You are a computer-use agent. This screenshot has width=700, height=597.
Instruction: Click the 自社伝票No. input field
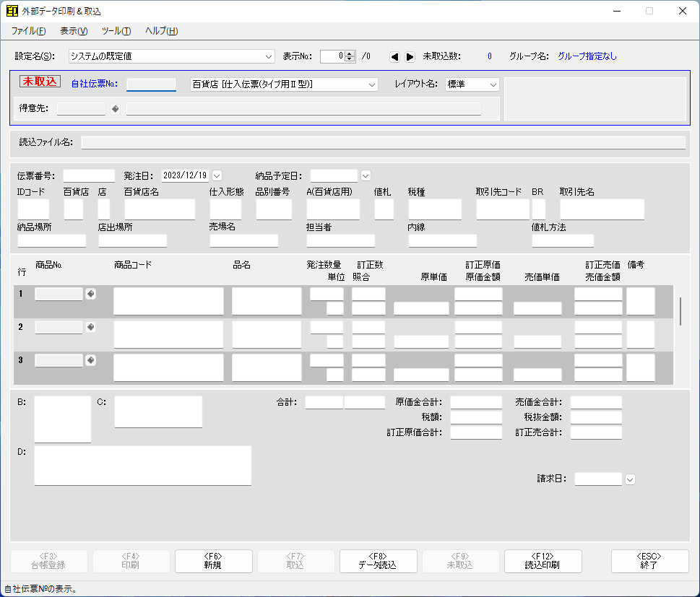click(x=151, y=84)
